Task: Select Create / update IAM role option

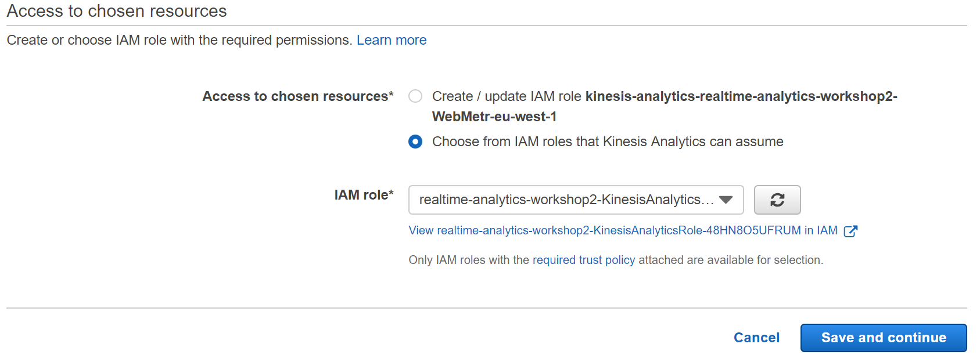Action: tap(415, 96)
